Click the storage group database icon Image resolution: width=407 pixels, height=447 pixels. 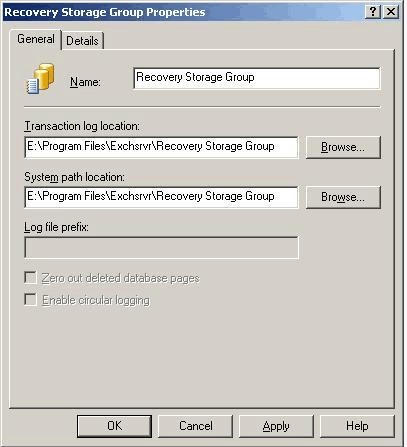click(x=40, y=79)
